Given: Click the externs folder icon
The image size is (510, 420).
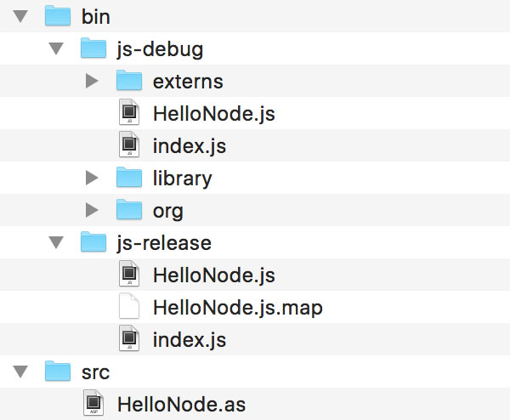Looking at the screenshot, I should pyautogui.click(x=129, y=81).
